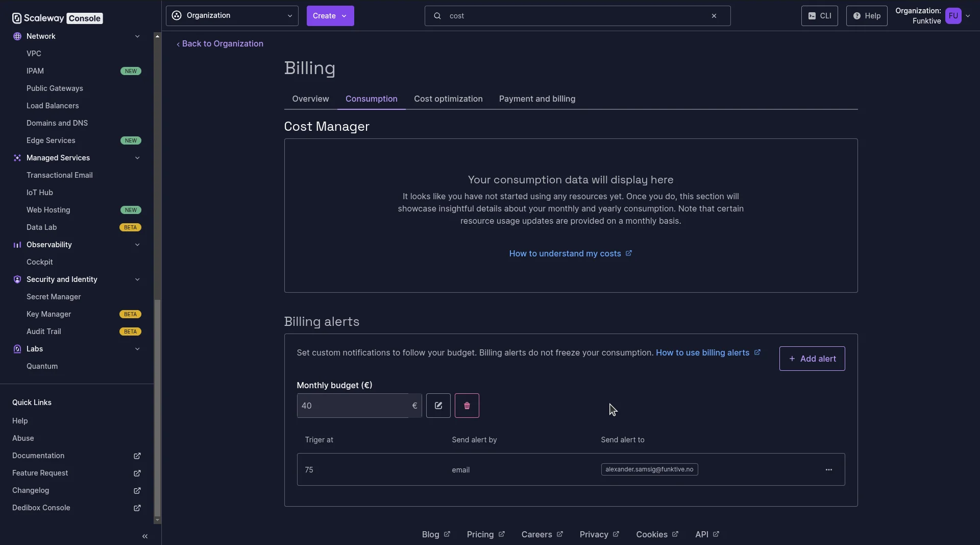Click the Security and Identity shield icon

17,279
